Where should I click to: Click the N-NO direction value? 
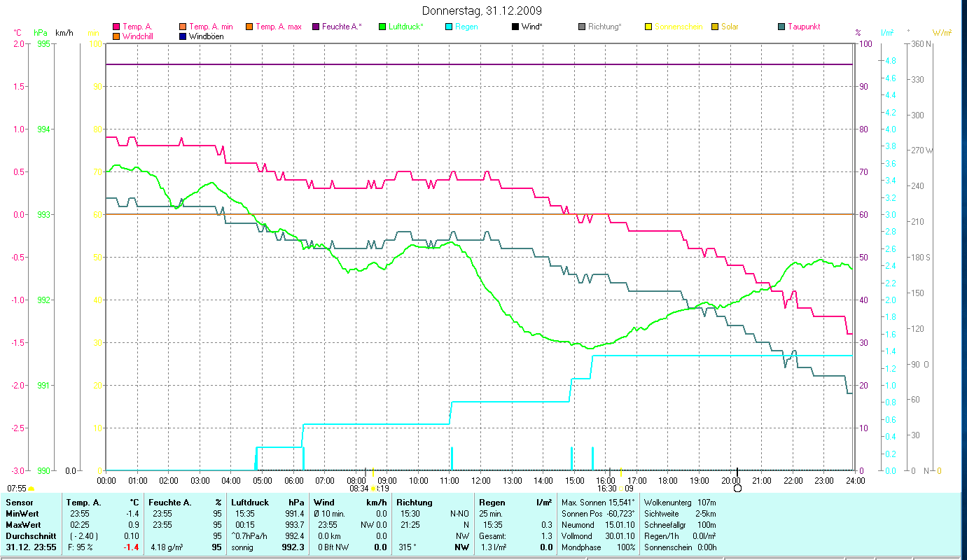[460, 514]
